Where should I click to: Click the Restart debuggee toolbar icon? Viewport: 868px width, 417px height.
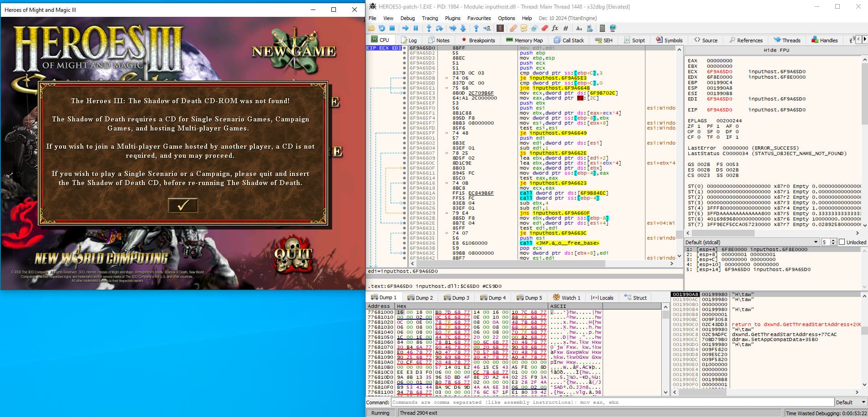point(381,28)
